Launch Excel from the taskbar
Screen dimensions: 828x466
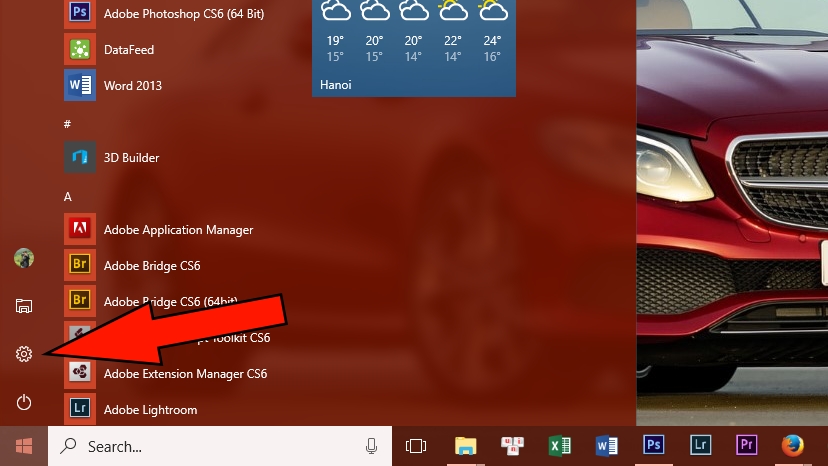click(559, 446)
